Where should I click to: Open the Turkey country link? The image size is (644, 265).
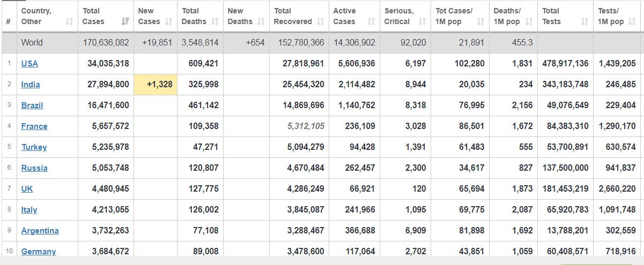(34, 147)
